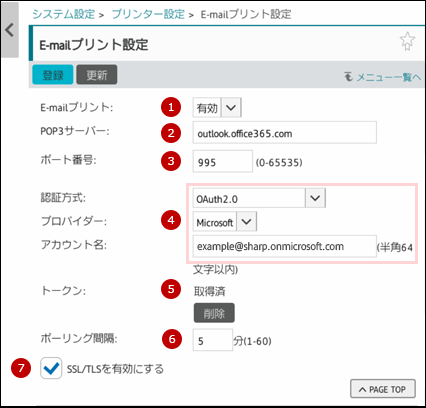Click the POP3サーバー input field
The image size is (426, 408).
(285, 133)
